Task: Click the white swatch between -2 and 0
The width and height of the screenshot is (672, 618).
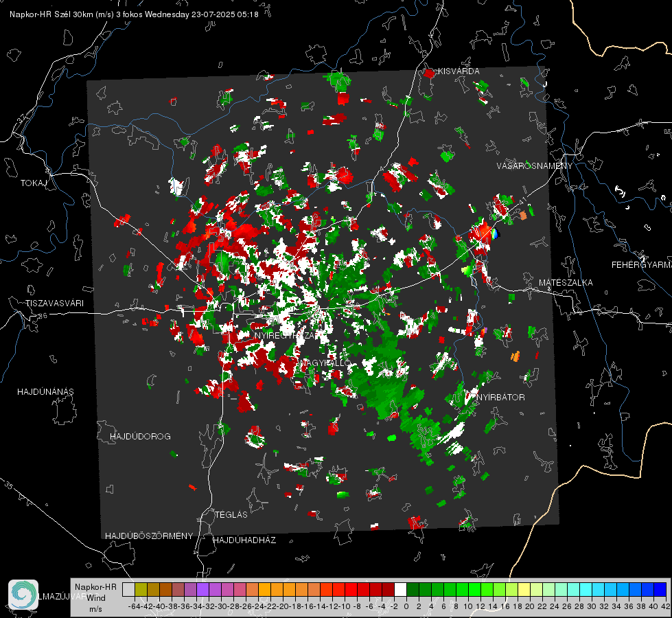Action: click(x=400, y=590)
